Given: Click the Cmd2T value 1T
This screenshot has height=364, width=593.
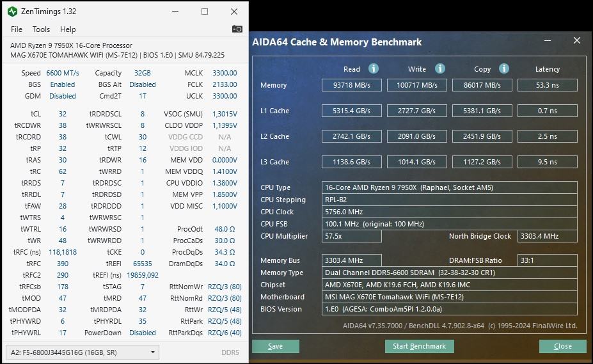Looking at the screenshot, I should tap(143, 96).
